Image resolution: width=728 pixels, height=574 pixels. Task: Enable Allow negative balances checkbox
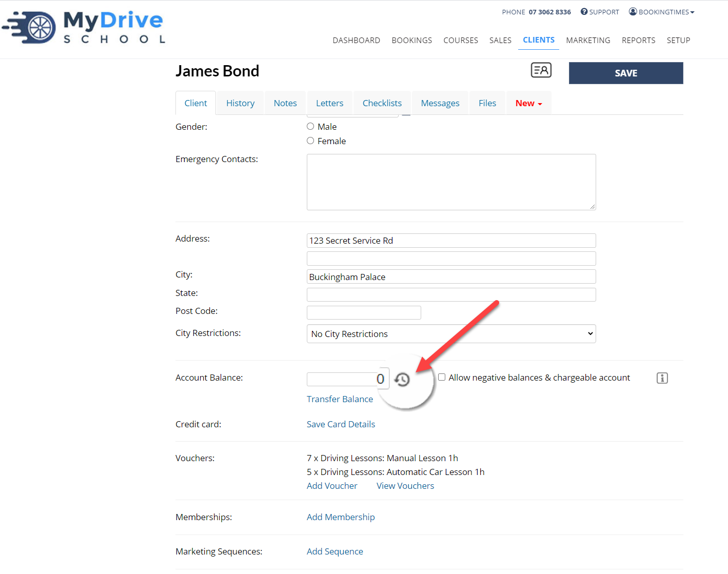pos(442,377)
